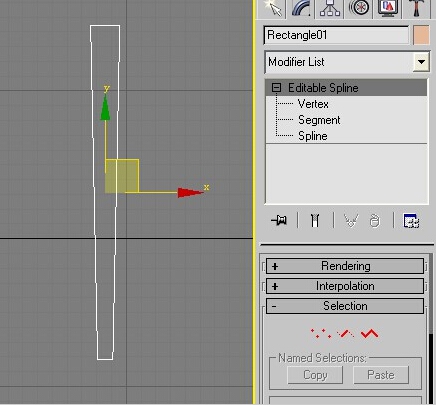Viewport: 436px width, 405px height.
Task: Click the Pin Stack icon
Action: [279, 220]
